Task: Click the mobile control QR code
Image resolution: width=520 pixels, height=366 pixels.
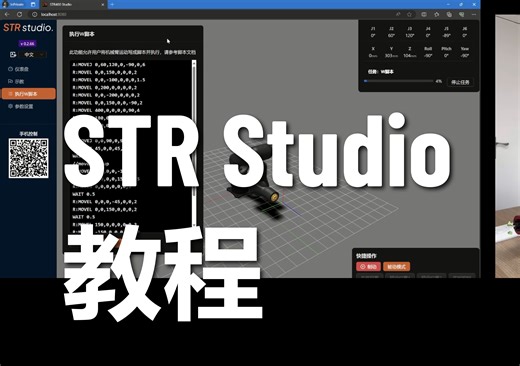Action: pos(29,158)
